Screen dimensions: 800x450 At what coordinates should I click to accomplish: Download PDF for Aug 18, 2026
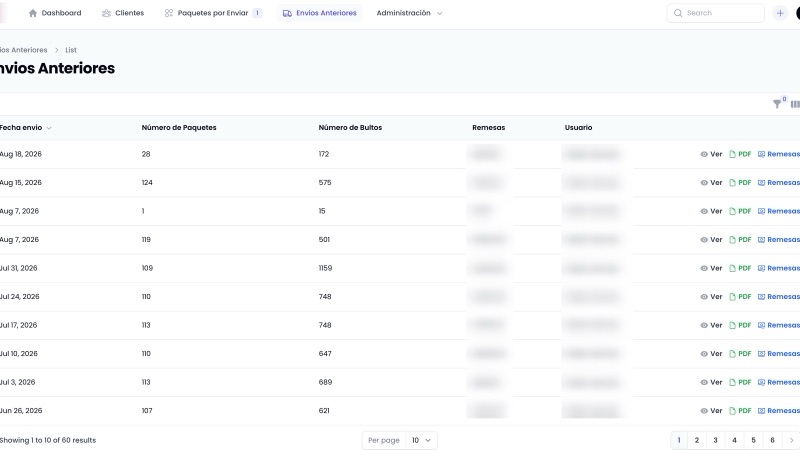pyautogui.click(x=740, y=154)
